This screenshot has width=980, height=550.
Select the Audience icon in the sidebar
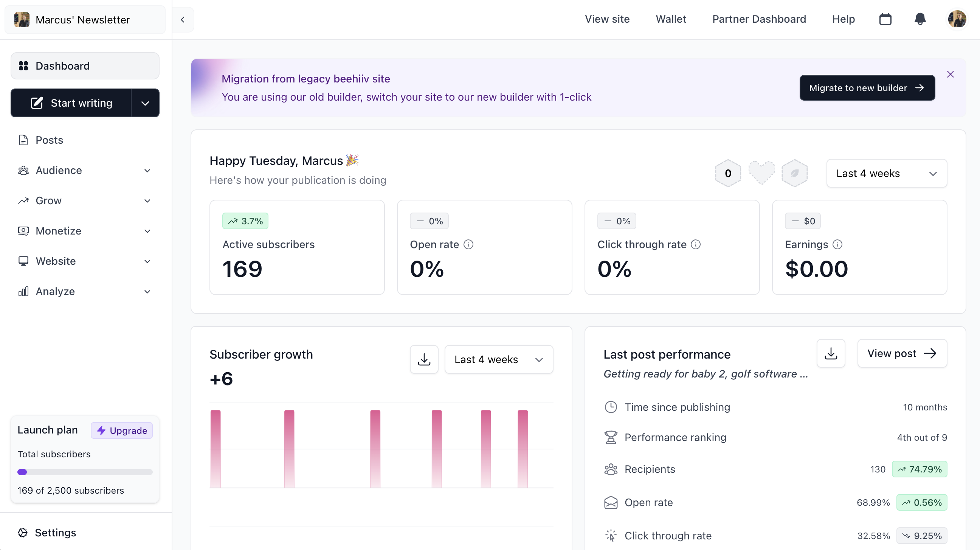(x=23, y=170)
